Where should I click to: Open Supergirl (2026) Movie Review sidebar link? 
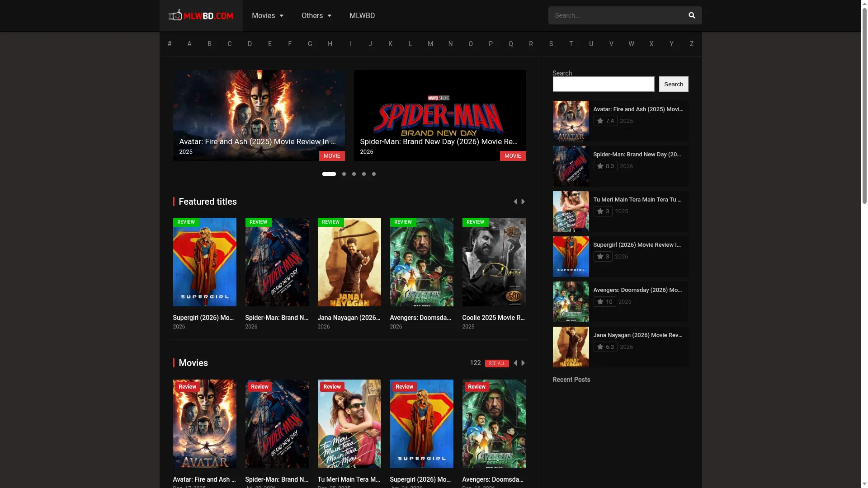pyautogui.click(x=637, y=245)
